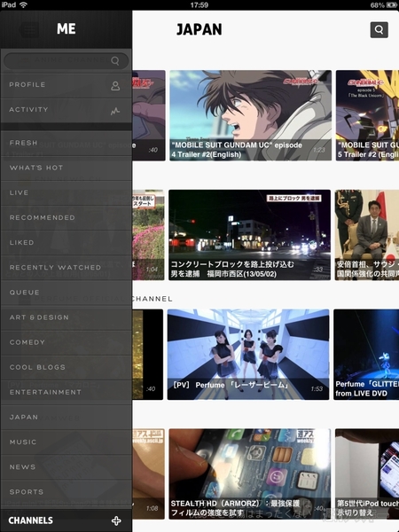Add a channel with the plus icon
Viewport: 399px width, 532px height.
click(116, 520)
